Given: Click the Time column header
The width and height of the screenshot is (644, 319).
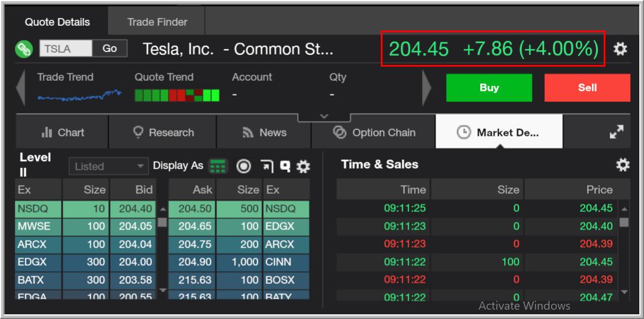Looking at the screenshot, I should [383, 189].
